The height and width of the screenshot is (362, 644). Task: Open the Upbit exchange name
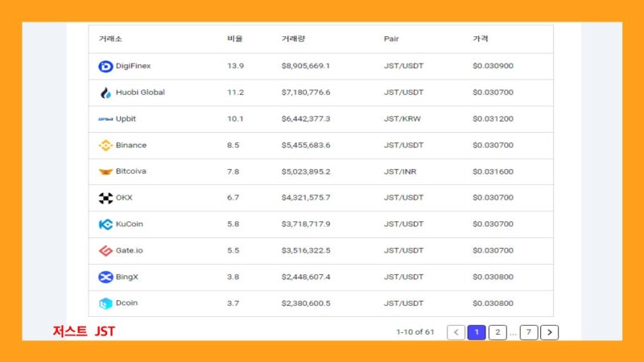126,118
